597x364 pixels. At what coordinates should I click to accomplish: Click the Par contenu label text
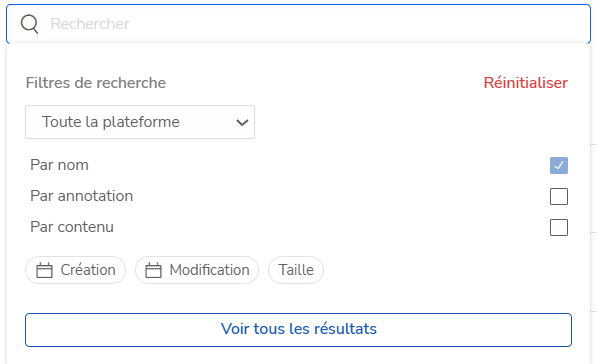click(x=72, y=227)
